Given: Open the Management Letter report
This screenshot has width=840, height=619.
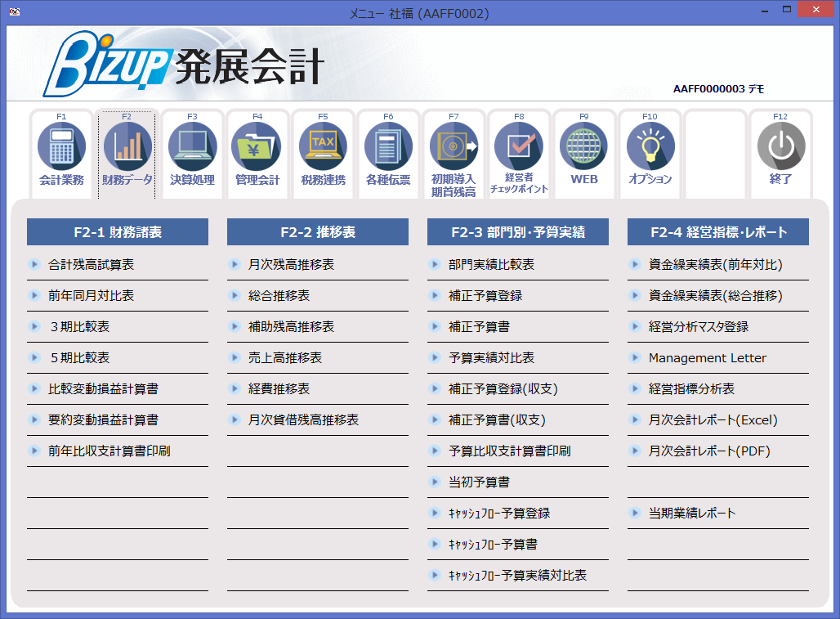Looking at the screenshot, I should [x=699, y=357].
